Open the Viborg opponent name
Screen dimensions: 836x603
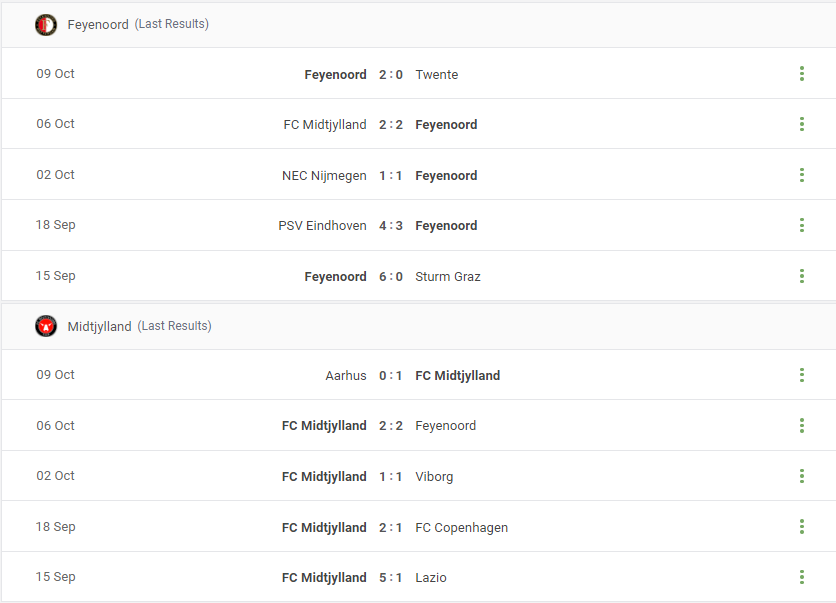(x=434, y=477)
